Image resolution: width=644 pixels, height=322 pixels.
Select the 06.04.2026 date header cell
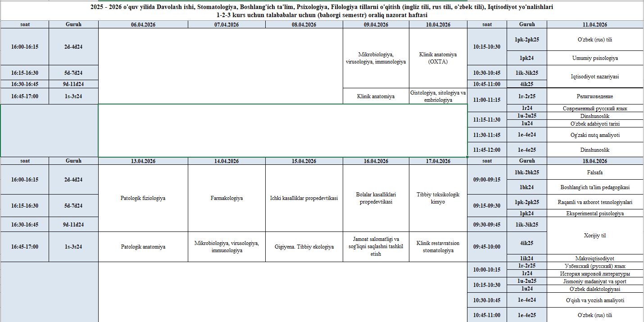click(x=143, y=25)
